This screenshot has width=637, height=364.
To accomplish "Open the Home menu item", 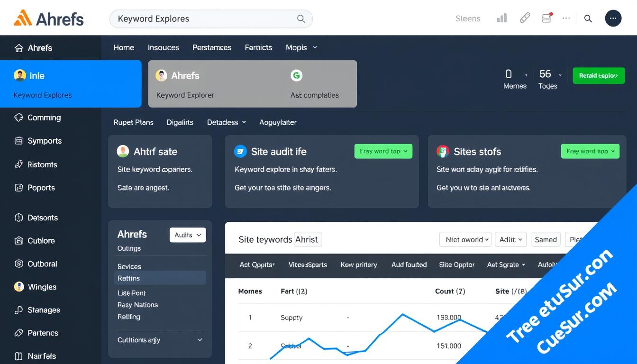I will click(124, 47).
